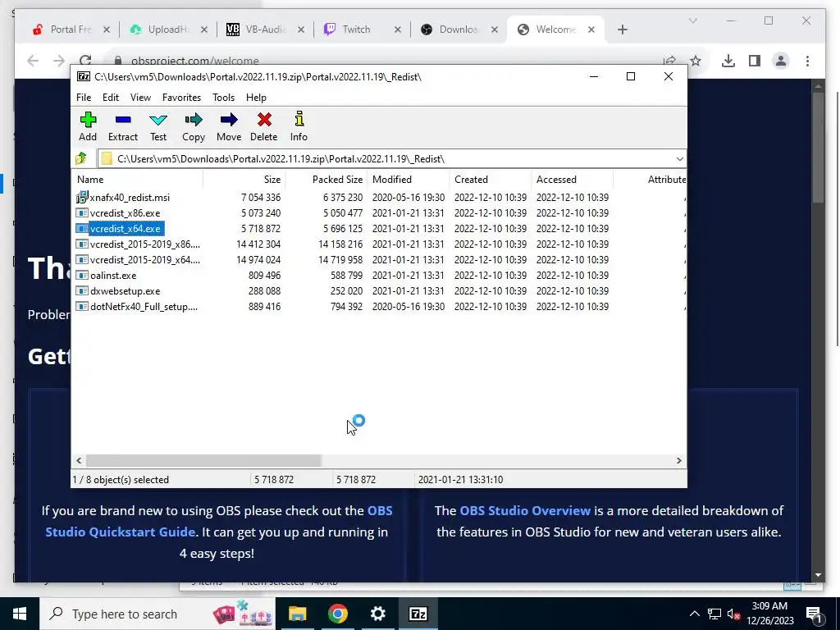Image resolution: width=840 pixels, height=630 pixels.
Task: Open the Edit menu in 7-Zip
Action: (111, 98)
